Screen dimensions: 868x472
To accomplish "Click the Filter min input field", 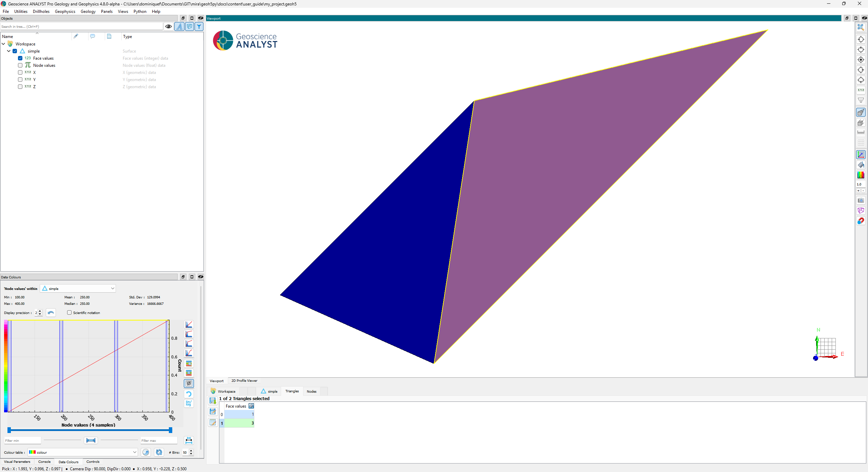I will 22,440.
